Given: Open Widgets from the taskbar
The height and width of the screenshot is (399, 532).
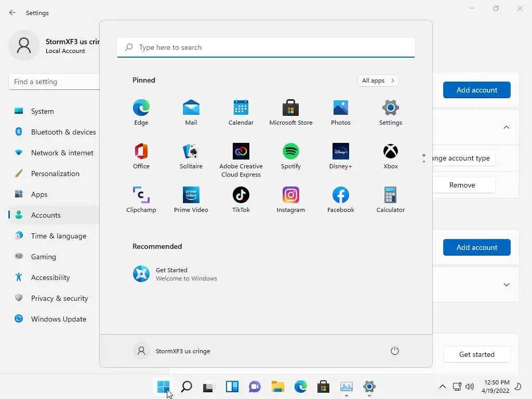Looking at the screenshot, I should tap(232, 387).
